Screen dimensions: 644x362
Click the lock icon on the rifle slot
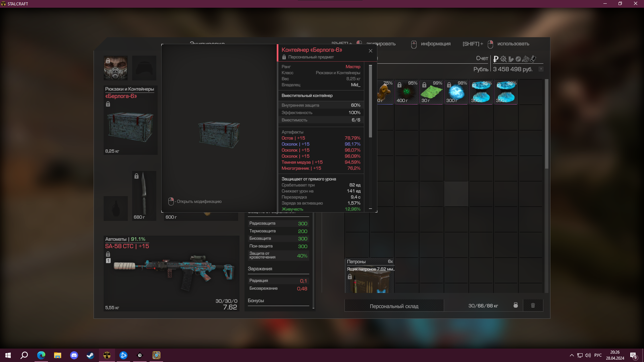tap(108, 254)
